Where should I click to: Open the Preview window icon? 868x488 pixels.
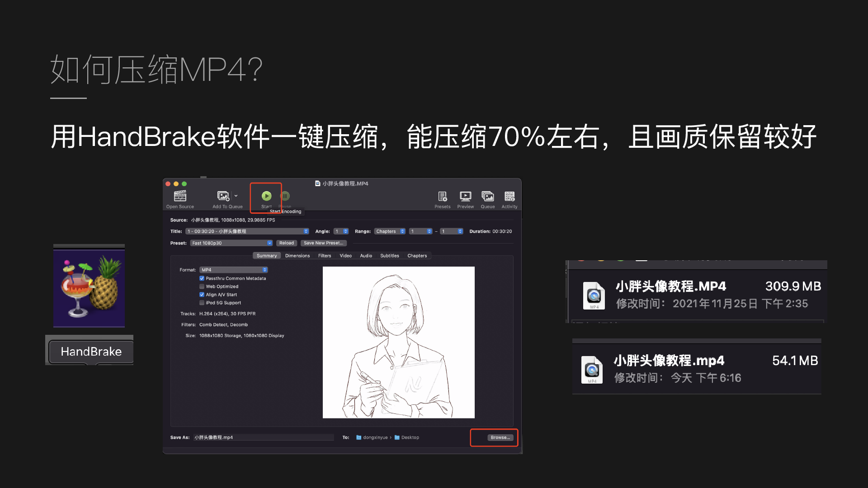(465, 197)
